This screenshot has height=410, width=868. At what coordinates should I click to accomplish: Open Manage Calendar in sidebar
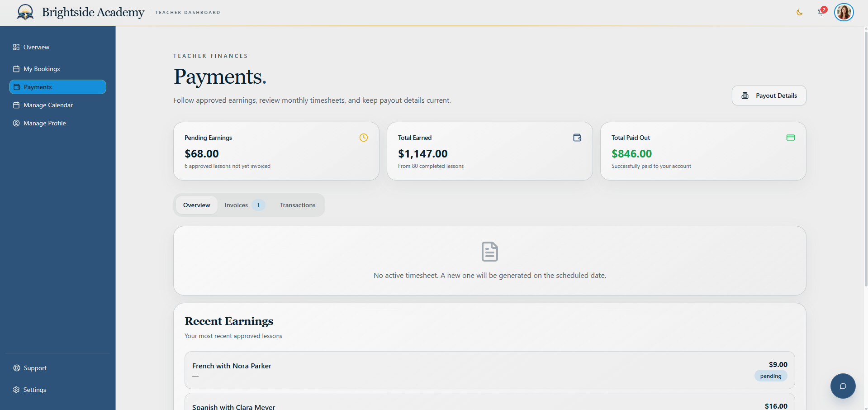click(x=57, y=105)
